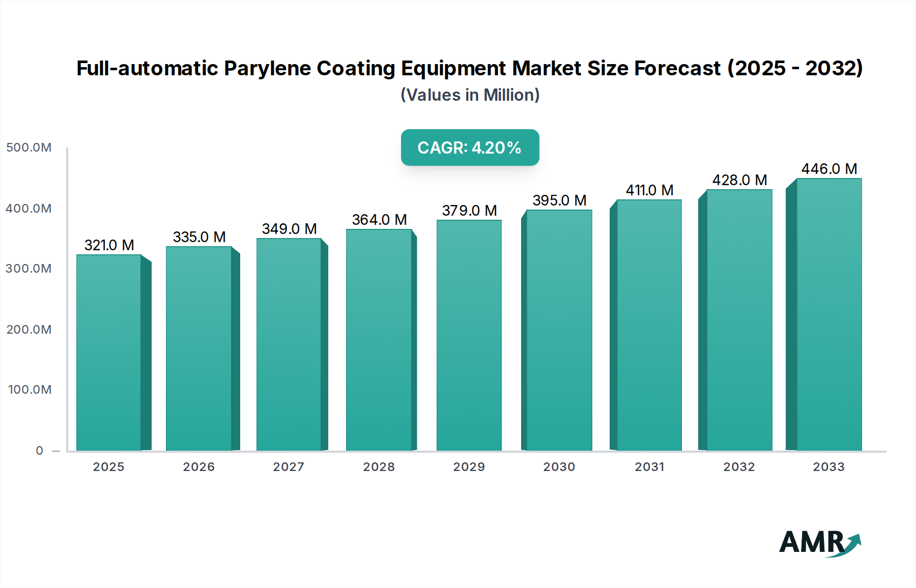Click the 500.0M y-axis label
Screen dimensions: 916x588
[x=29, y=148]
